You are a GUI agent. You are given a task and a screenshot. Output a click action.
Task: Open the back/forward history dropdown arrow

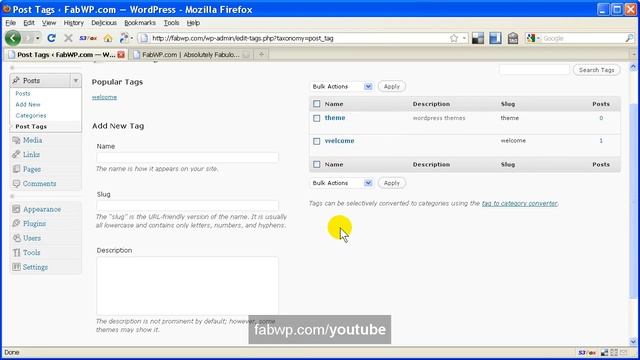tap(38, 38)
